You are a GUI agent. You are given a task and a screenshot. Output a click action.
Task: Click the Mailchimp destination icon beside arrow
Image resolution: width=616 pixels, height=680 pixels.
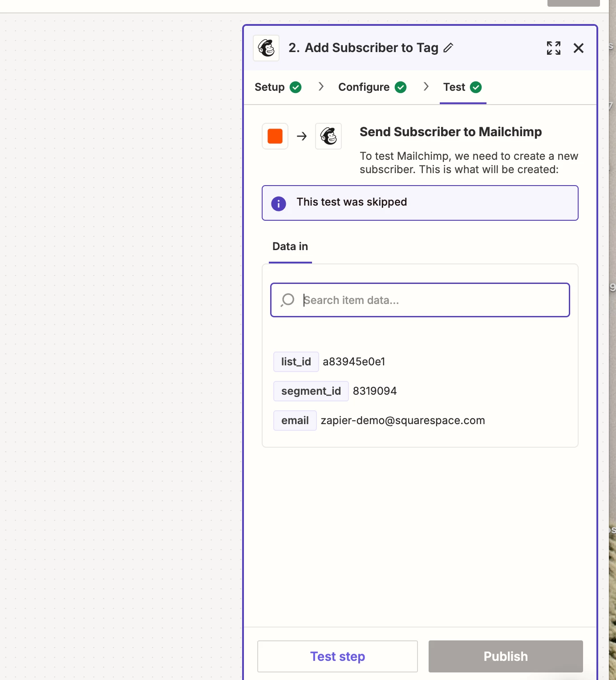click(x=328, y=136)
